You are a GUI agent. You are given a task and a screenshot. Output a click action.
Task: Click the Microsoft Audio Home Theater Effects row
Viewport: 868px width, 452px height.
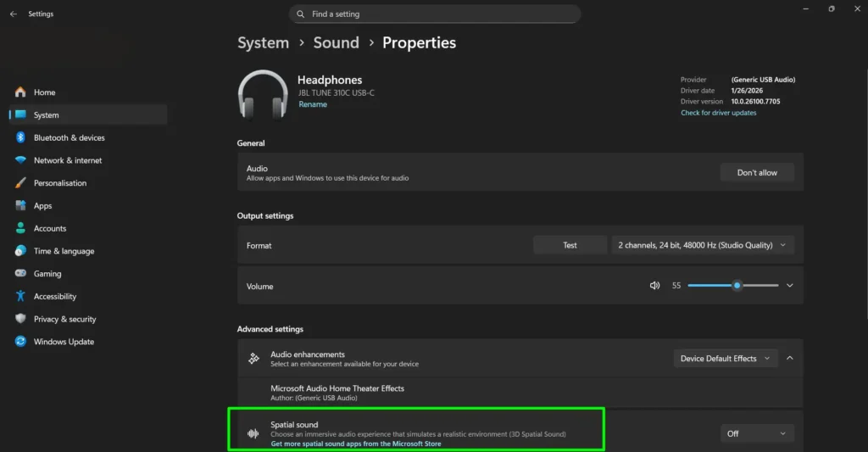point(520,393)
